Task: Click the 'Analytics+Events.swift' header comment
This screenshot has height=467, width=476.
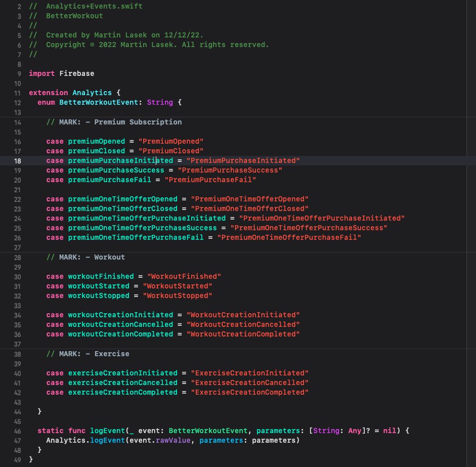Action: (94, 6)
